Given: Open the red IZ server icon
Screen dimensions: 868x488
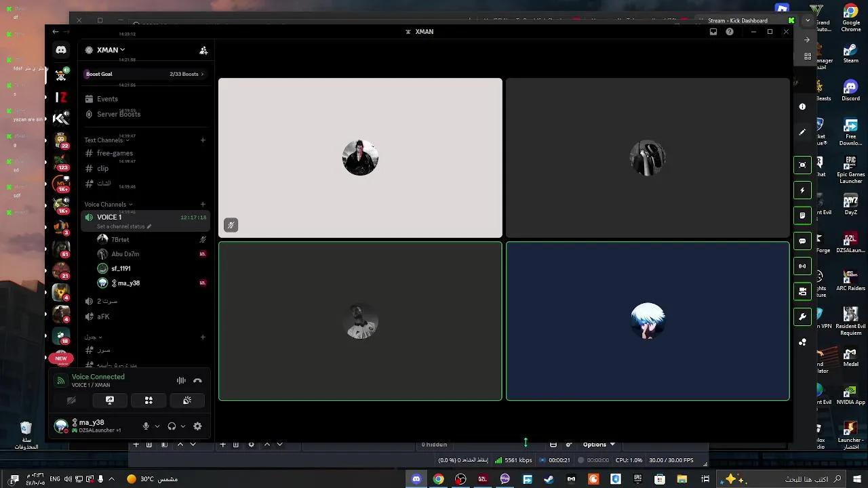Looking at the screenshot, I should click(x=62, y=98).
